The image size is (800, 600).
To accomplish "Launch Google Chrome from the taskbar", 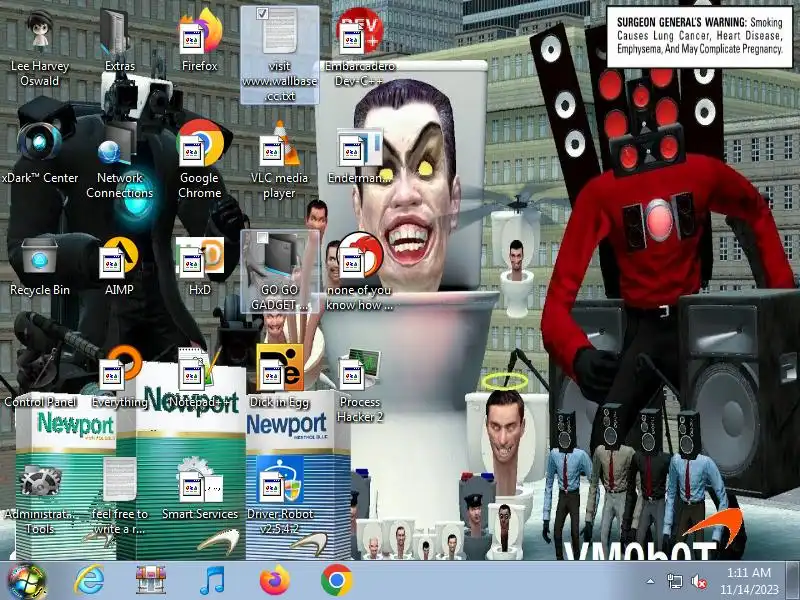I will (337, 581).
